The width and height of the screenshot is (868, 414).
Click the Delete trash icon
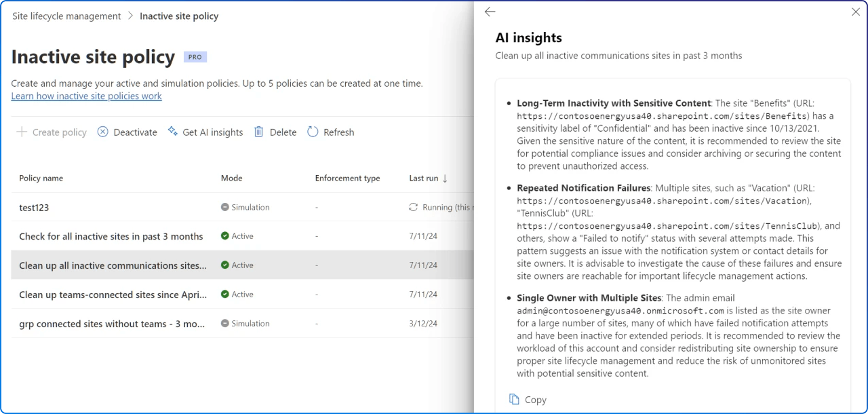260,132
